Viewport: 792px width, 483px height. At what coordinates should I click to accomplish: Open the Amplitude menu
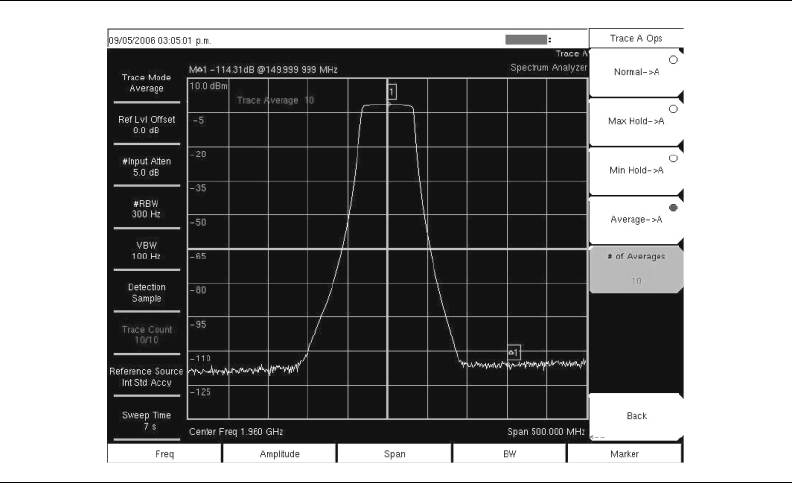(x=279, y=454)
